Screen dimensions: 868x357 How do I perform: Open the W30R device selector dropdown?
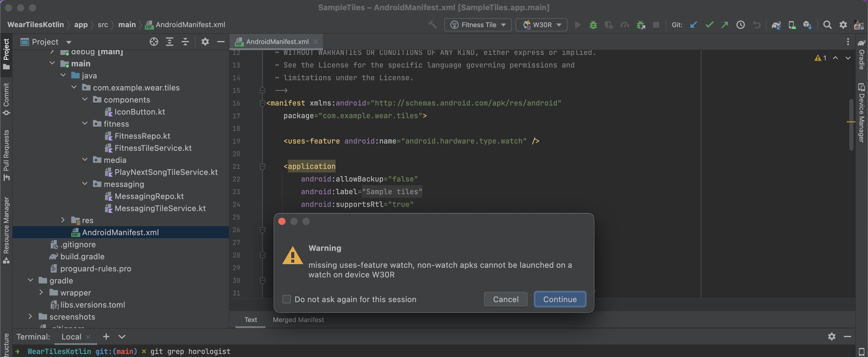541,25
